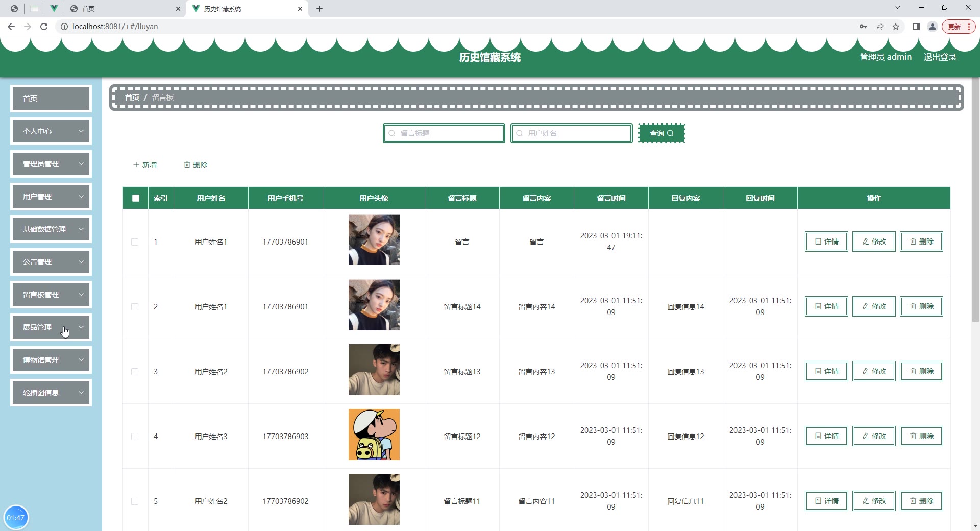
Task: Click 删除 for the row titled 留言
Action: (x=921, y=242)
